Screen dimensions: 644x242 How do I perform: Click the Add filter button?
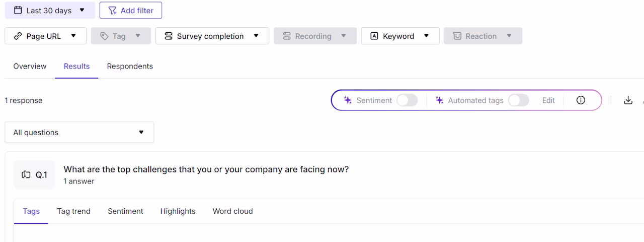[131, 10]
